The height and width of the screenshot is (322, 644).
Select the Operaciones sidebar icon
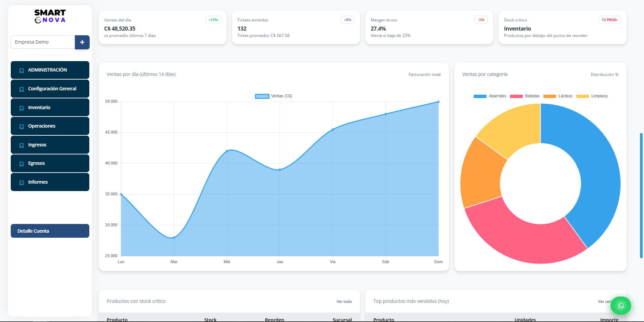pyautogui.click(x=21, y=126)
